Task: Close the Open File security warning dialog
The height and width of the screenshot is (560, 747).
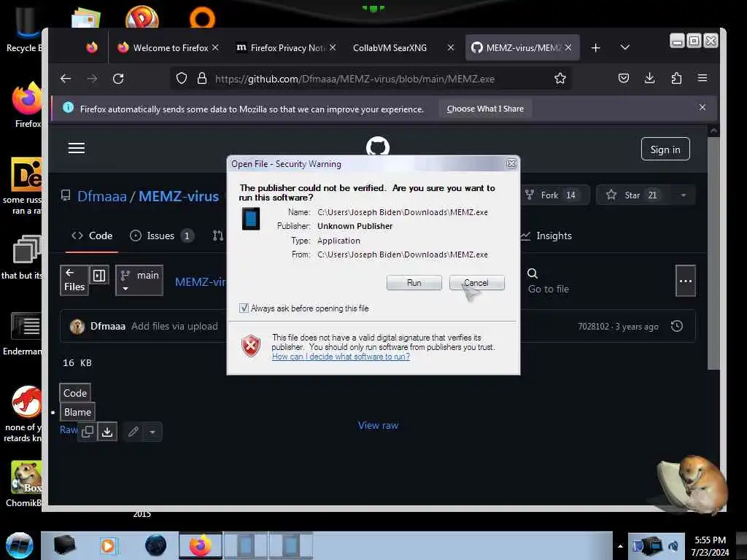Action: click(511, 164)
